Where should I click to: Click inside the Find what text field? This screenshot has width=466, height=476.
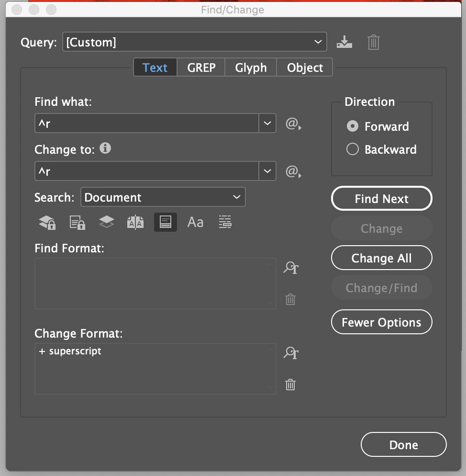[x=146, y=124]
